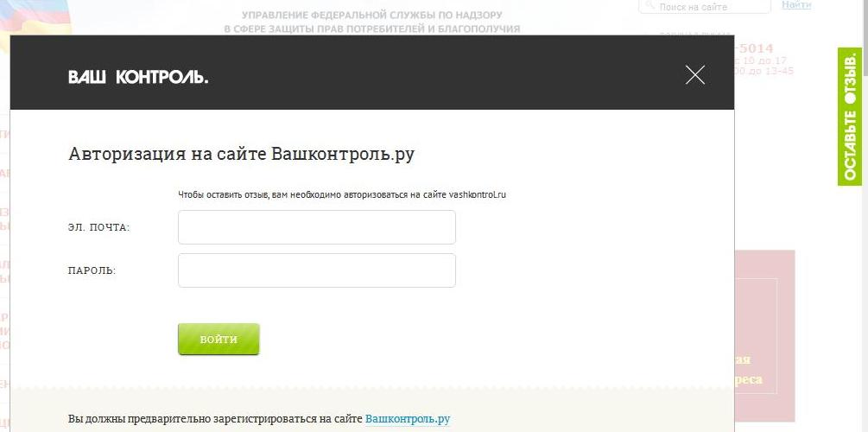Click the magnifier icon in site search
Image resolution: width=868 pixels, height=432 pixels.
[x=649, y=7]
